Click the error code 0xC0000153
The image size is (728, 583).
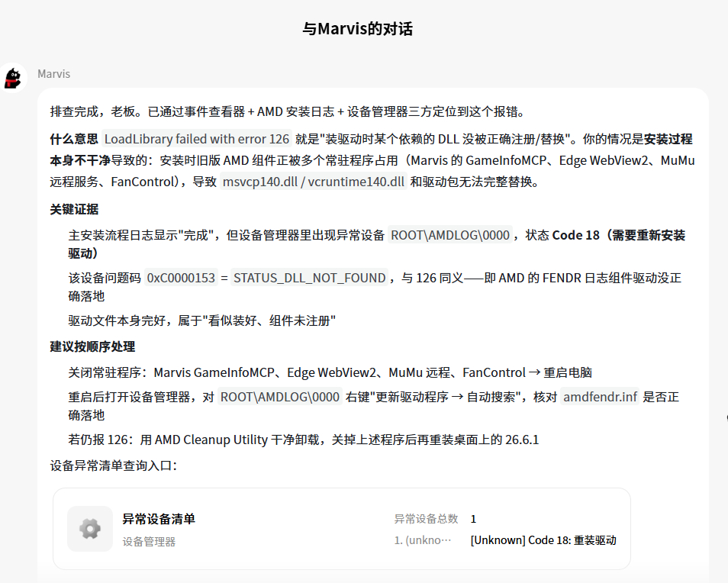[181, 278]
